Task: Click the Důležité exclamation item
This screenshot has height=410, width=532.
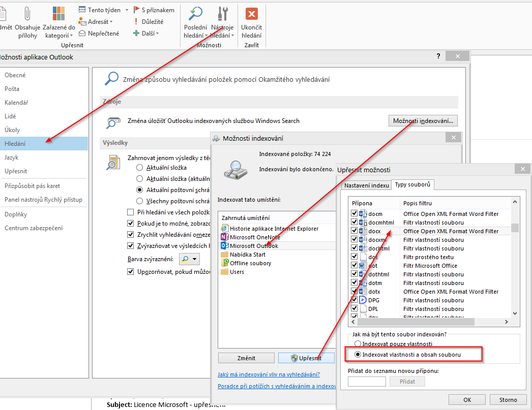Action: point(149,21)
